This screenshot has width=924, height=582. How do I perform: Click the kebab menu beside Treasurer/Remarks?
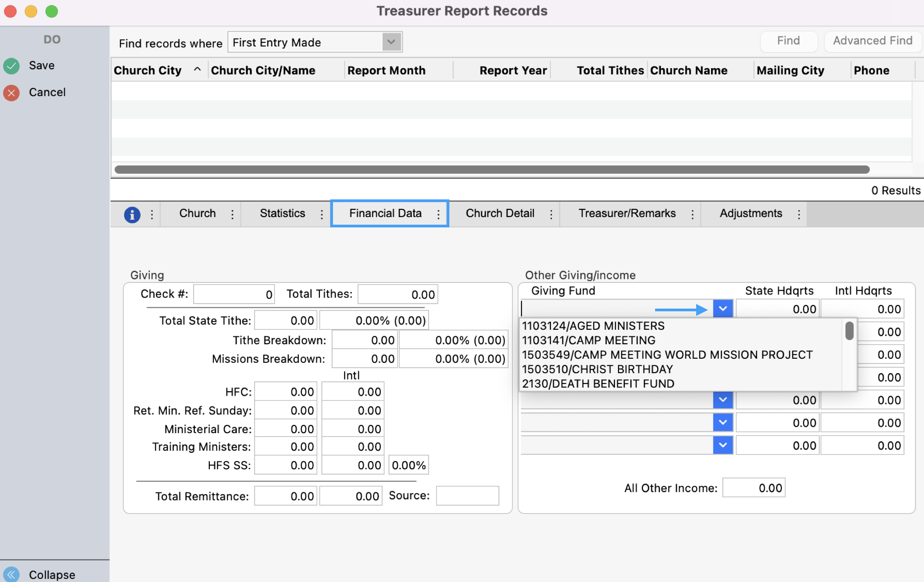693,214
